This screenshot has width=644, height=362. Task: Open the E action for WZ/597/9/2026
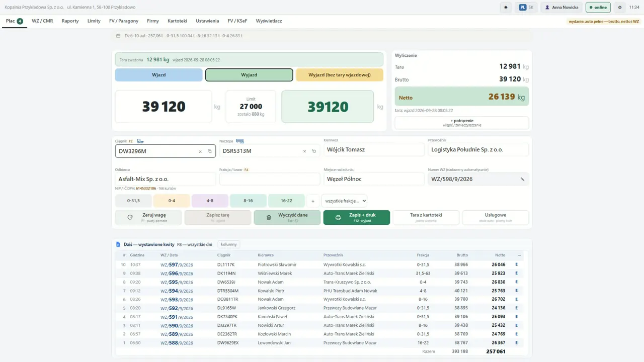click(x=516, y=264)
